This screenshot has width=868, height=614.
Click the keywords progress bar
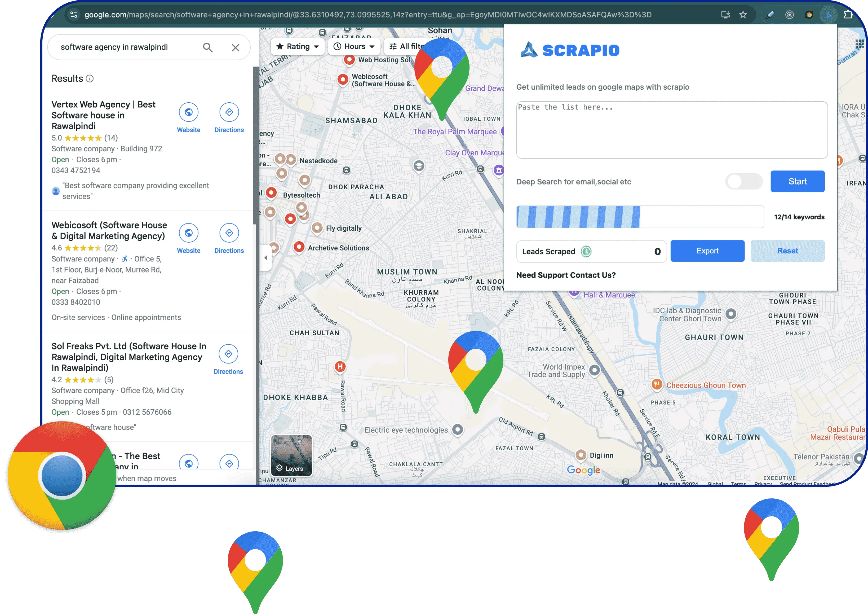point(640,217)
